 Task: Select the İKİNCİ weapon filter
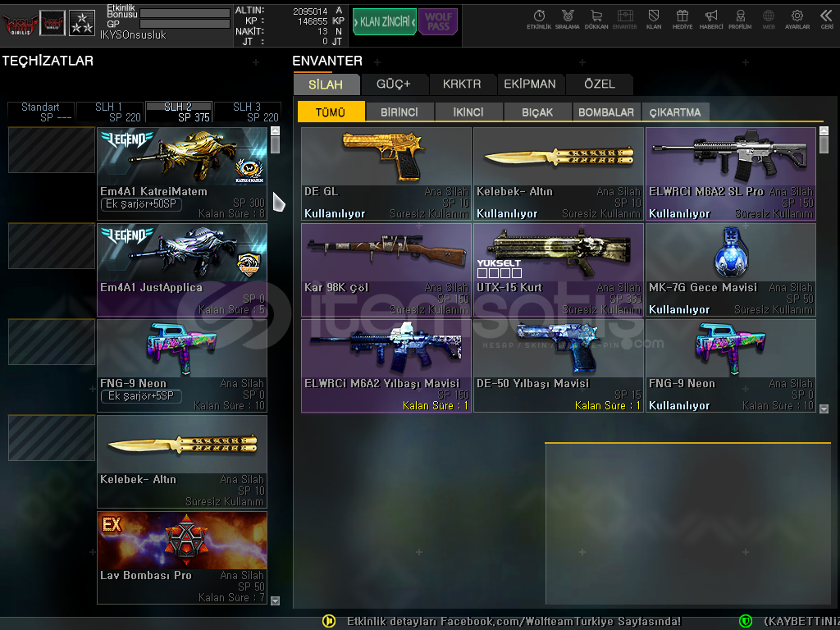click(x=468, y=112)
